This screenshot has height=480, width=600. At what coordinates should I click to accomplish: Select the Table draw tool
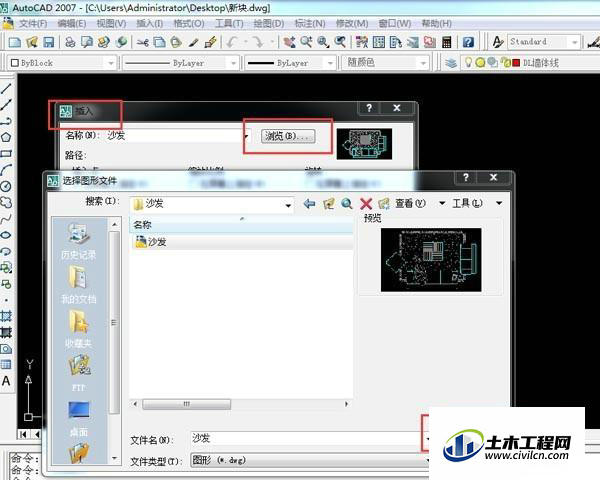tap(6, 364)
